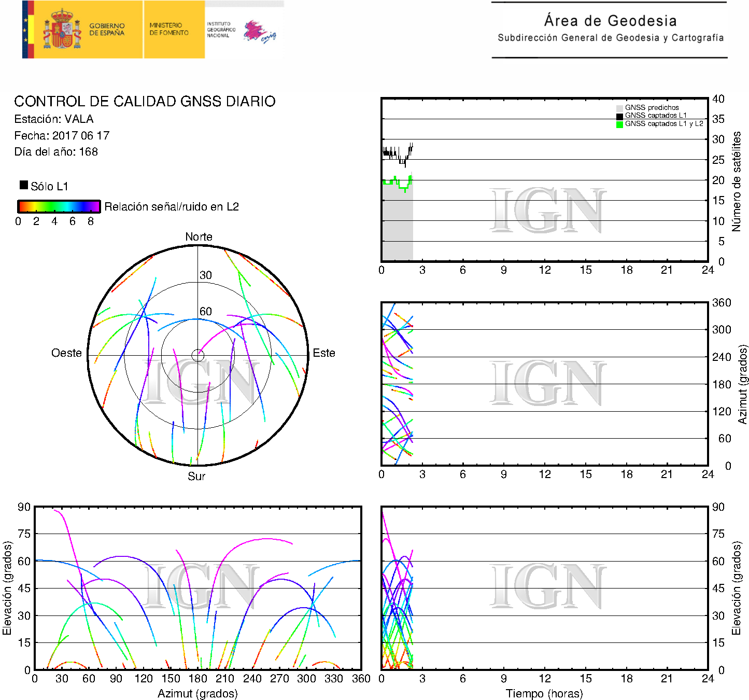Click the green GNSS captados L1 y L2 marker
749x700 pixels.
coord(619,124)
